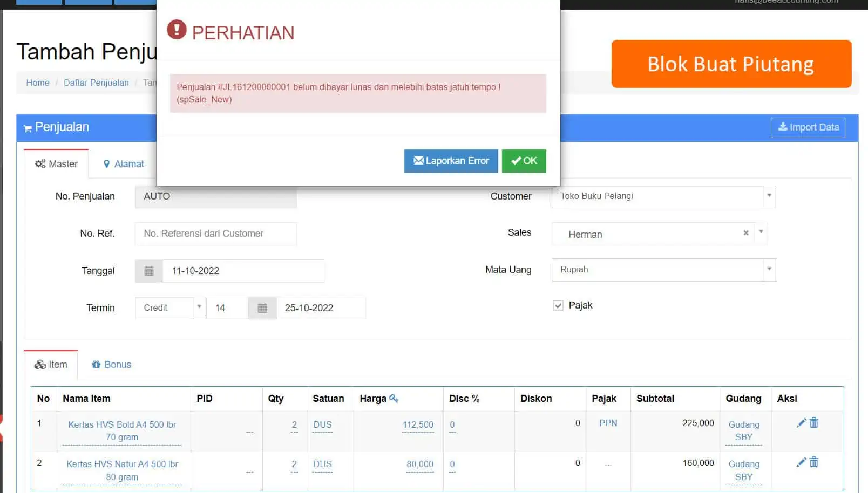Click the price 112,500

pos(418,425)
